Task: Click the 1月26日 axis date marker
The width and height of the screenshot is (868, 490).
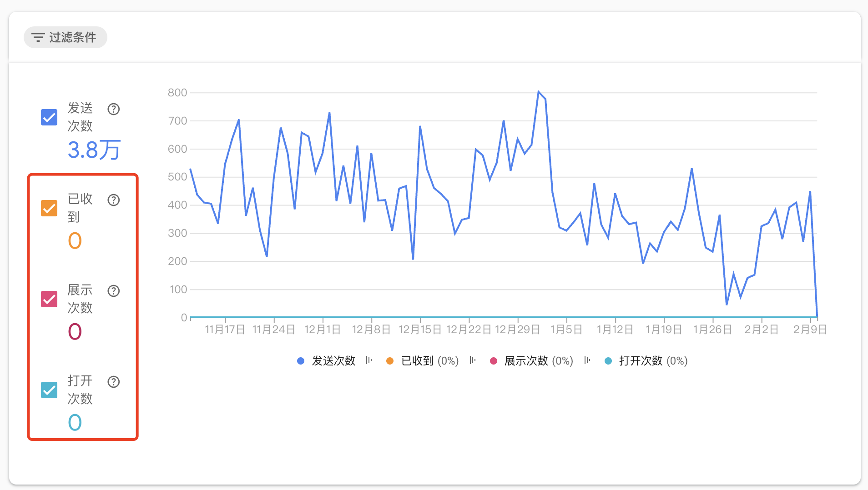Action: click(x=712, y=330)
